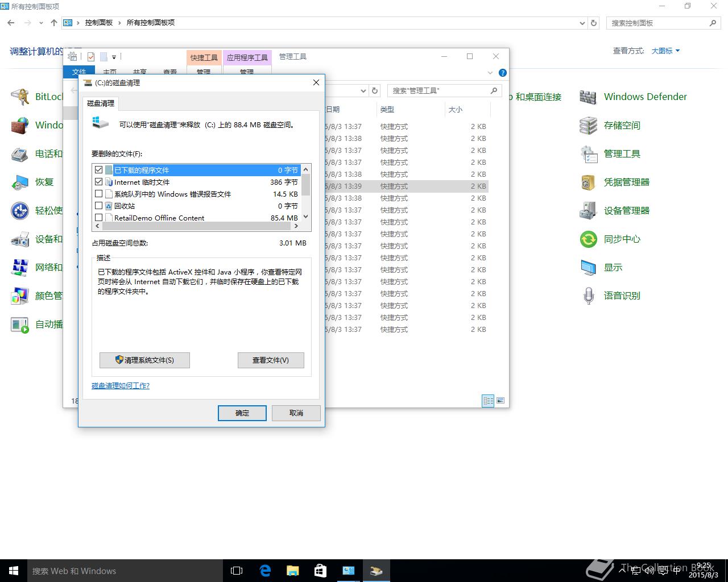
Task: Open recent locations dropdown in control panel
Action: point(41,23)
